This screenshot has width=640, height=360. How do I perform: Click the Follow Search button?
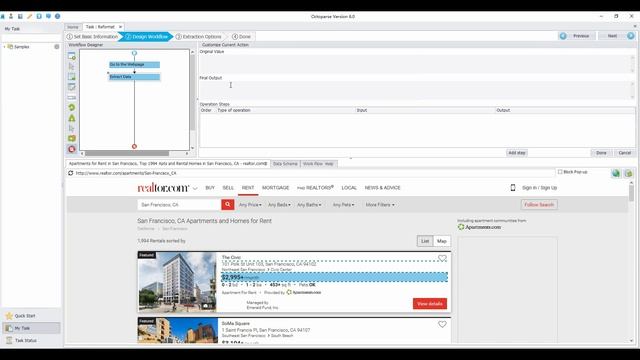[539, 204]
